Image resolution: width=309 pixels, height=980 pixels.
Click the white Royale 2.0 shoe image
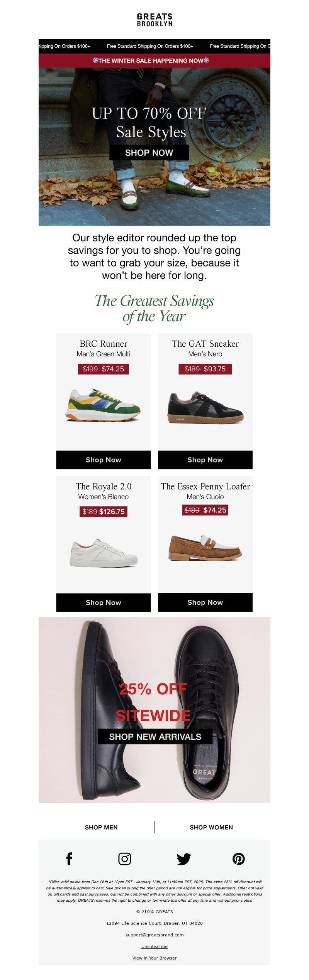(104, 553)
